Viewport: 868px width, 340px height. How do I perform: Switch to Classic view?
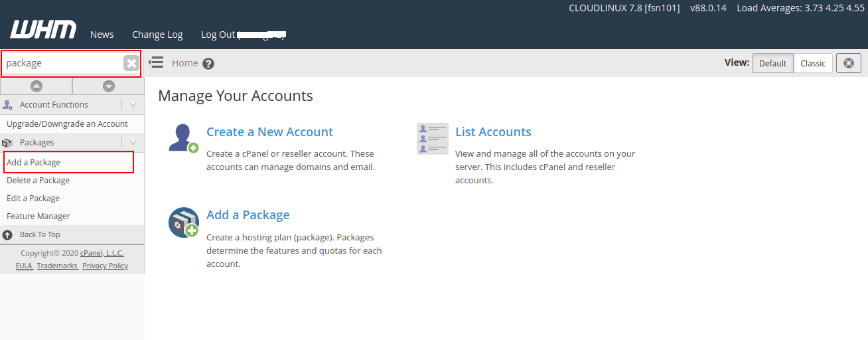click(x=813, y=63)
